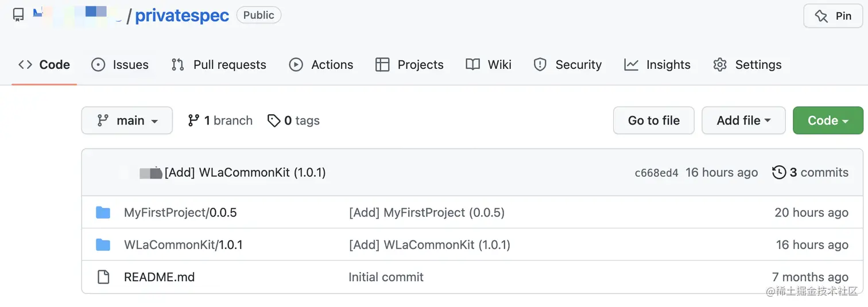Expand the Add file dropdown
This screenshot has width=868, height=307.
(x=743, y=121)
